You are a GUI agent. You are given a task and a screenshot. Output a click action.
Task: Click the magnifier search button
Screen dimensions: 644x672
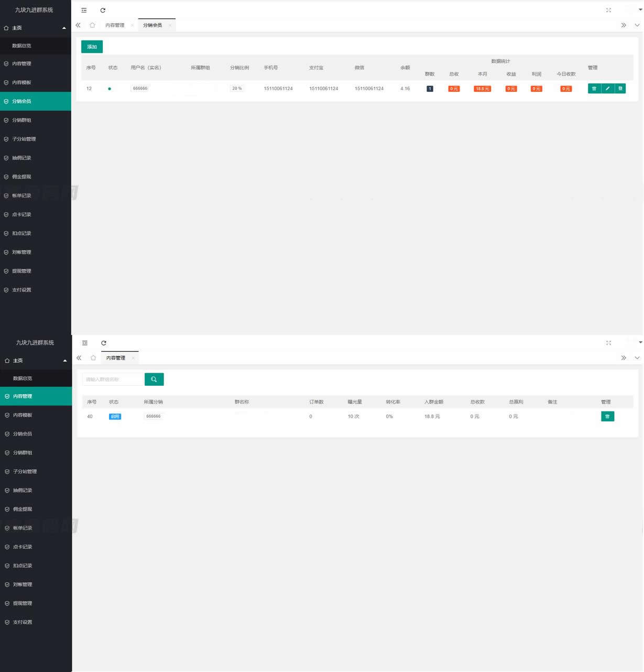(154, 379)
